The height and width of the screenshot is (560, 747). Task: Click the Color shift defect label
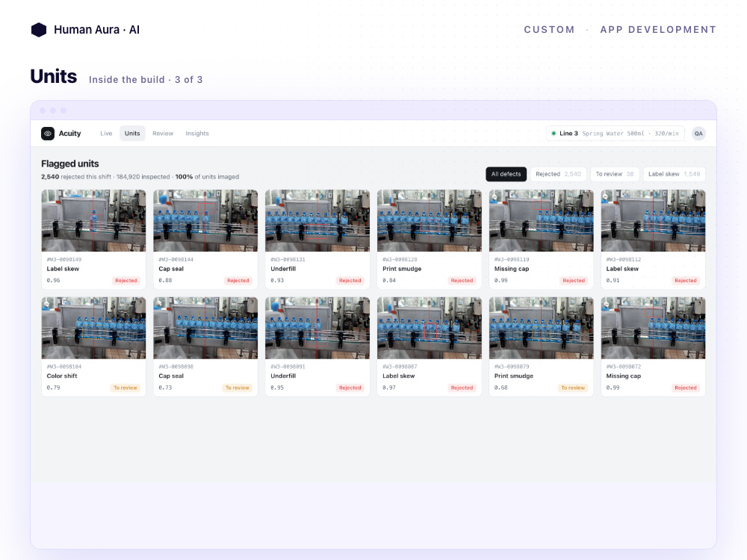coord(62,376)
